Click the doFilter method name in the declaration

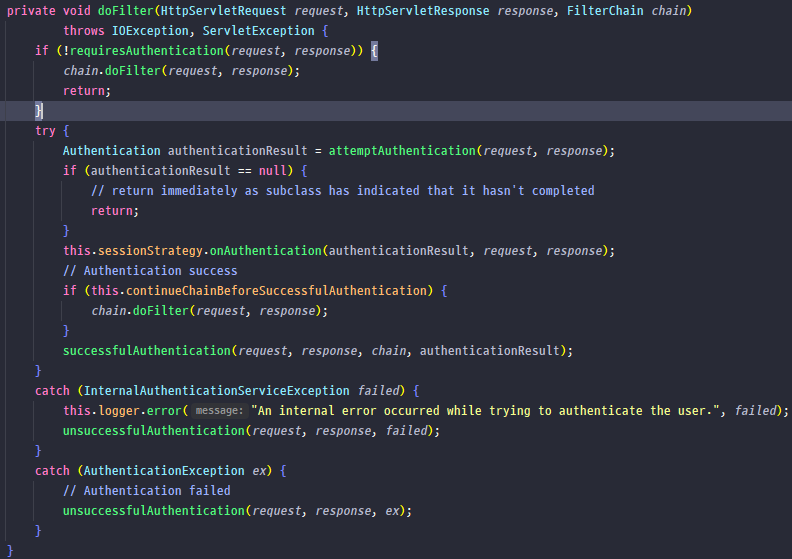coord(126,11)
